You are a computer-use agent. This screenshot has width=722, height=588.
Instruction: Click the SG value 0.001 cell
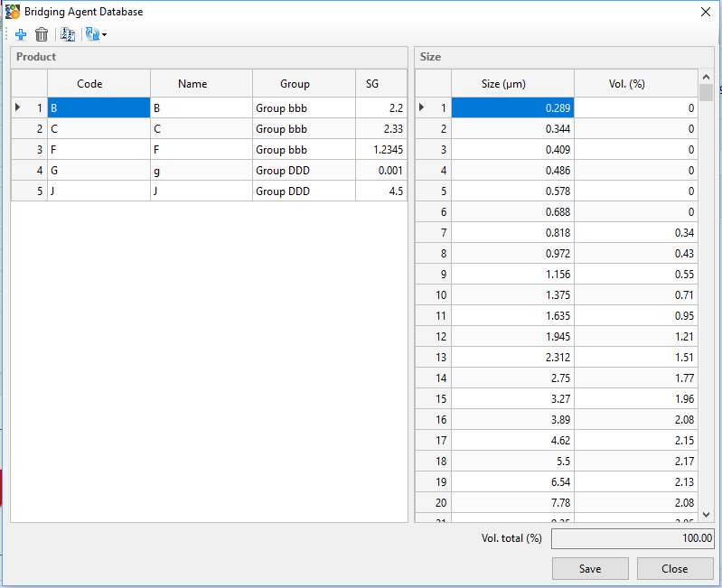click(x=380, y=171)
